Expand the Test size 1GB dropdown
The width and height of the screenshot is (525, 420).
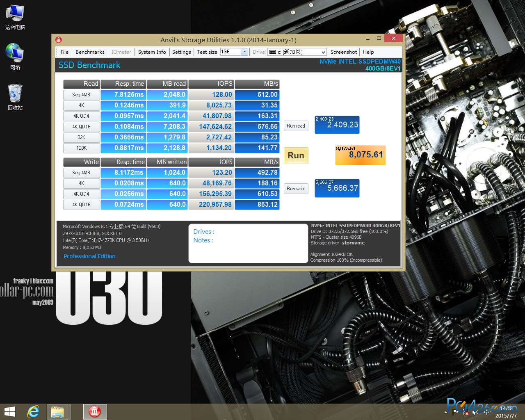pyautogui.click(x=244, y=52)
